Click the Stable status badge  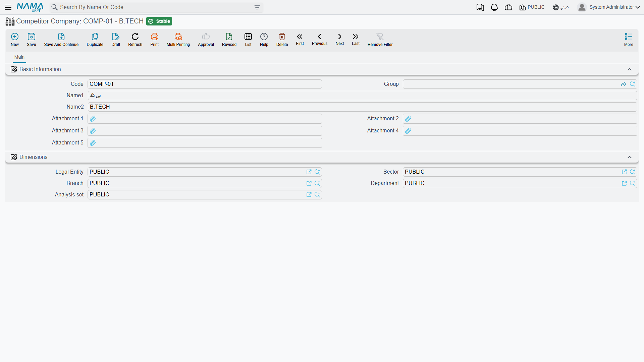pos(159,21)
